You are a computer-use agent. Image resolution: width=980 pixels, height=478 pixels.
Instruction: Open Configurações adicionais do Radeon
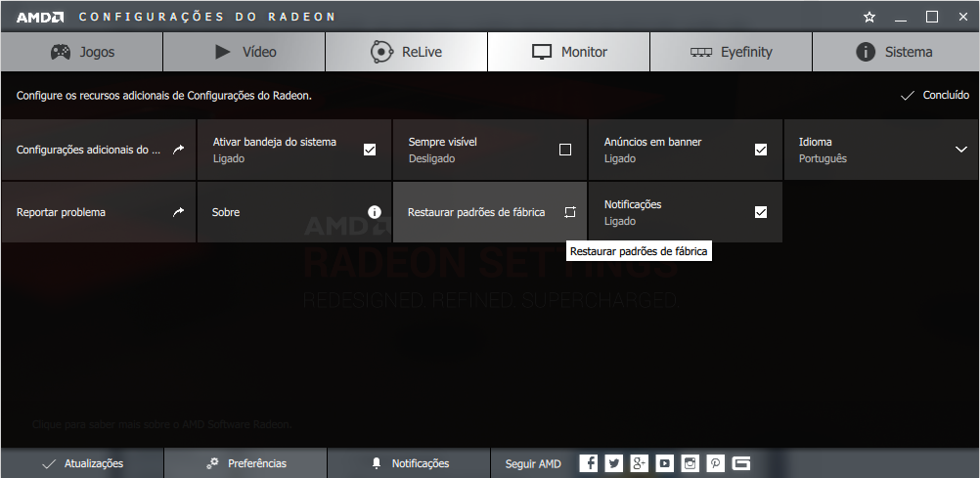(x=99, y=150)
